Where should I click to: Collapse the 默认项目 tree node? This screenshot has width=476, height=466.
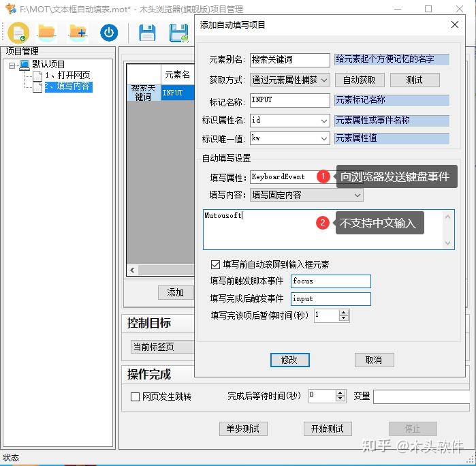pos(12,65)
